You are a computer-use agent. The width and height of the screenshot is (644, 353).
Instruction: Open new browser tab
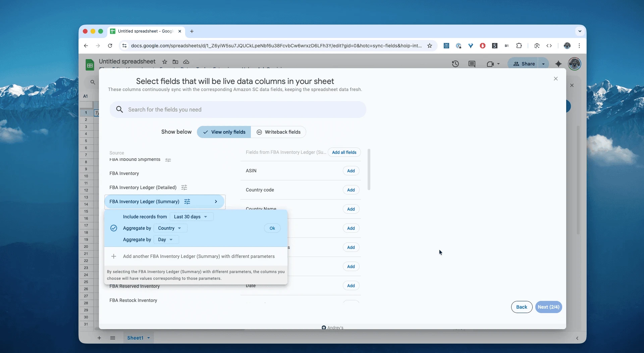pos(192,31)
